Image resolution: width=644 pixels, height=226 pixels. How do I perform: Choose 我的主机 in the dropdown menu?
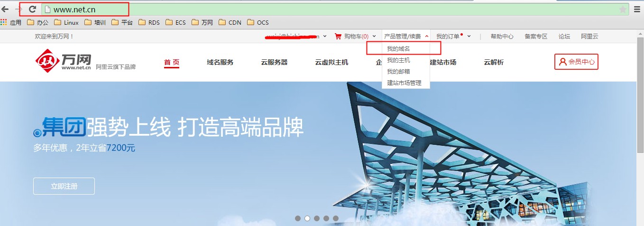click(x=398, y=60)
